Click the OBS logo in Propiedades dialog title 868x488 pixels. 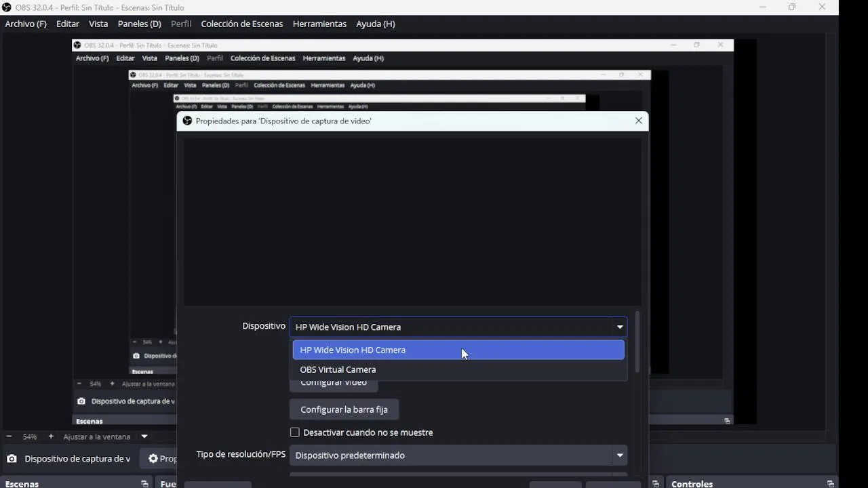187,121
